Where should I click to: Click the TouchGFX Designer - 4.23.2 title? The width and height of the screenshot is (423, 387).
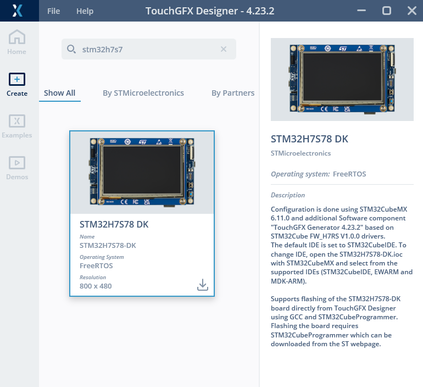click(x=210, y=11)
